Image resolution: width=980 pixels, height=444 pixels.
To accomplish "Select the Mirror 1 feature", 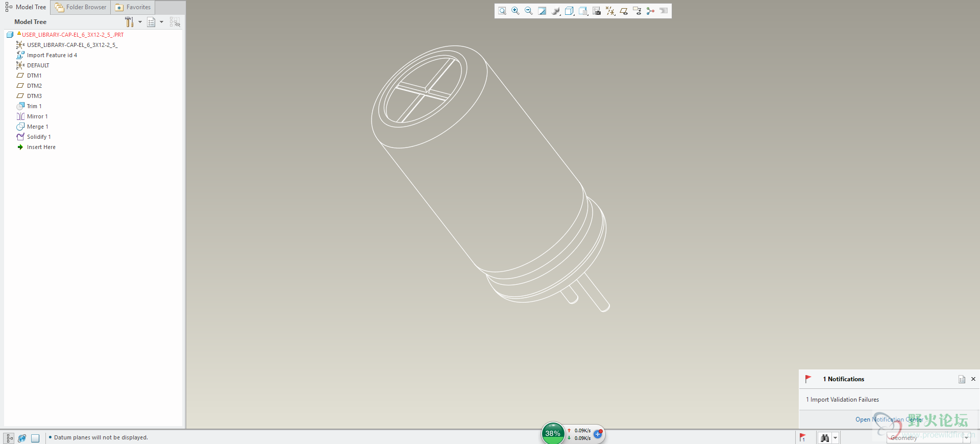I will coord(37,116).
